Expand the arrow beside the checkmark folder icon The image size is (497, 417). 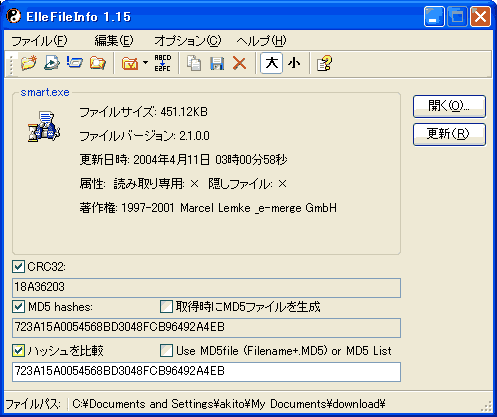click(x=145, y=62)
